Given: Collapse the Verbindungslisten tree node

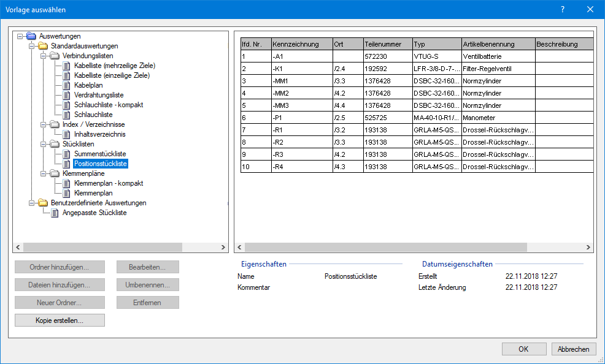Looking at the screenshot, I should (x=44, y=56).
